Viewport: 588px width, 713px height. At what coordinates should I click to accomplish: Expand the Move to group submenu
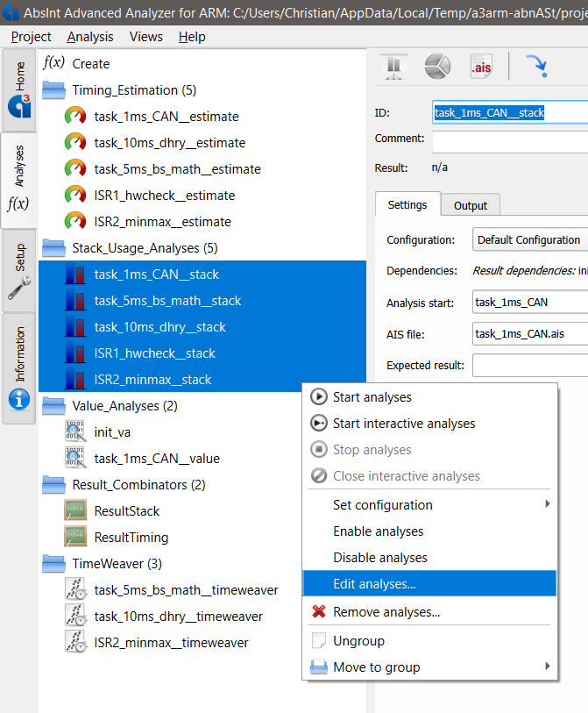click(429, 667)
